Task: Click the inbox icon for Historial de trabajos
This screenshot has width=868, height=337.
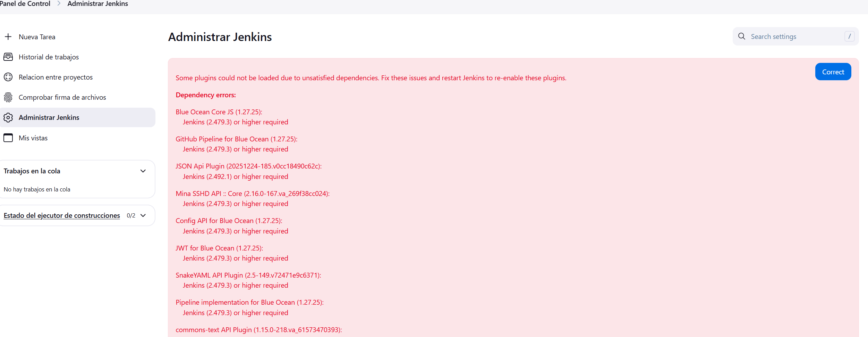Action: [8, 57]
